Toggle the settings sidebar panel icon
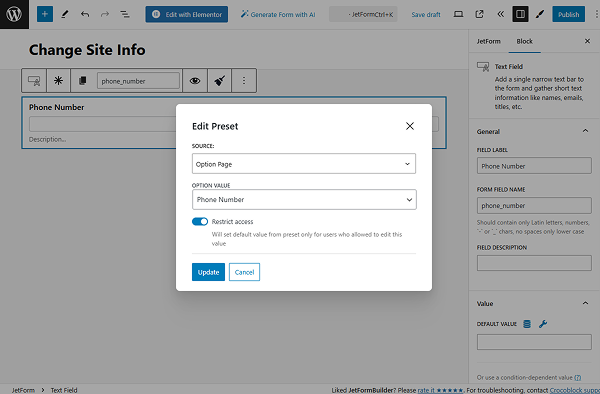Viewport: 600px width, 394px height. [520, 14]
